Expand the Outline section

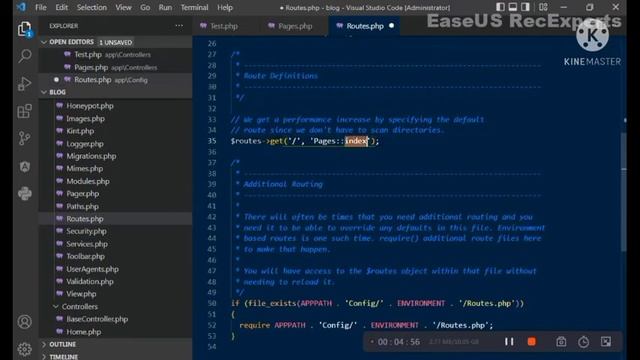[x=44, y=344]
